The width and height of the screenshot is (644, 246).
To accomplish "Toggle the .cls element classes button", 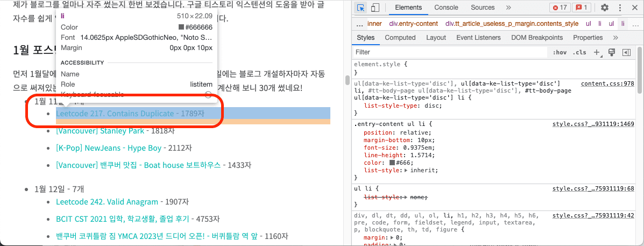I will (580, 52).
